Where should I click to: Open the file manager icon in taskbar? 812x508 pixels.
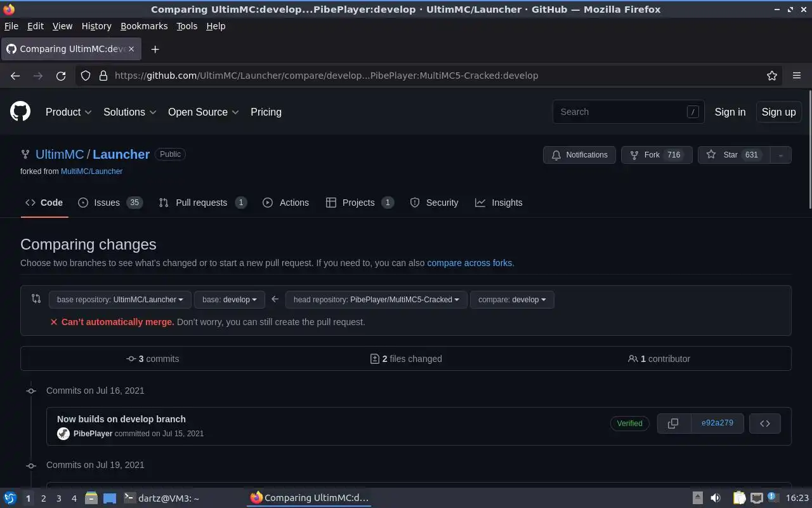[91, 498]
